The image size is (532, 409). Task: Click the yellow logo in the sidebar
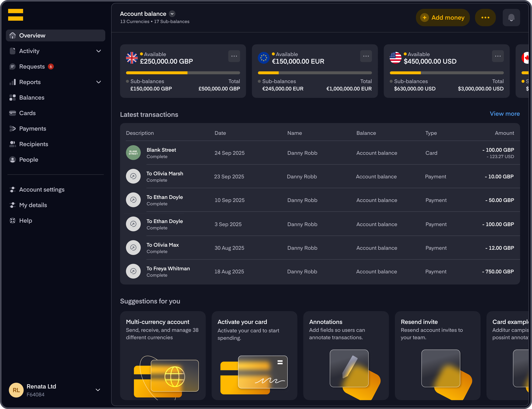pos(16,15)
